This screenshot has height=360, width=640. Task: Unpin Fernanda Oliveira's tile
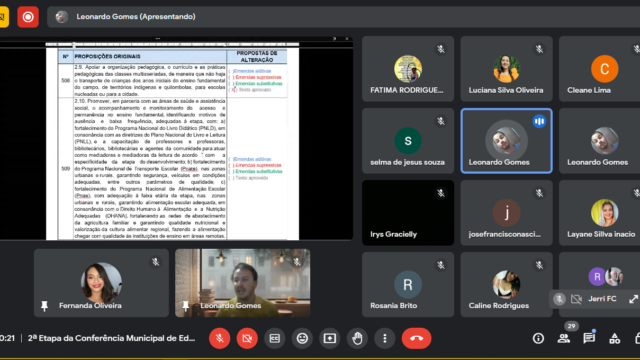(x=44, y=305)
